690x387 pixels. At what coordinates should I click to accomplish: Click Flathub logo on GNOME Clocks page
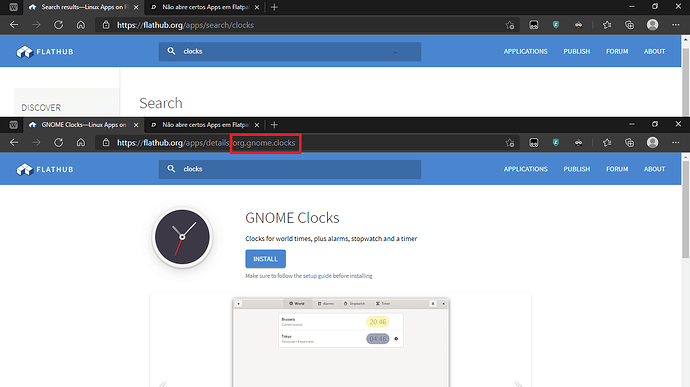click(45, 169)
